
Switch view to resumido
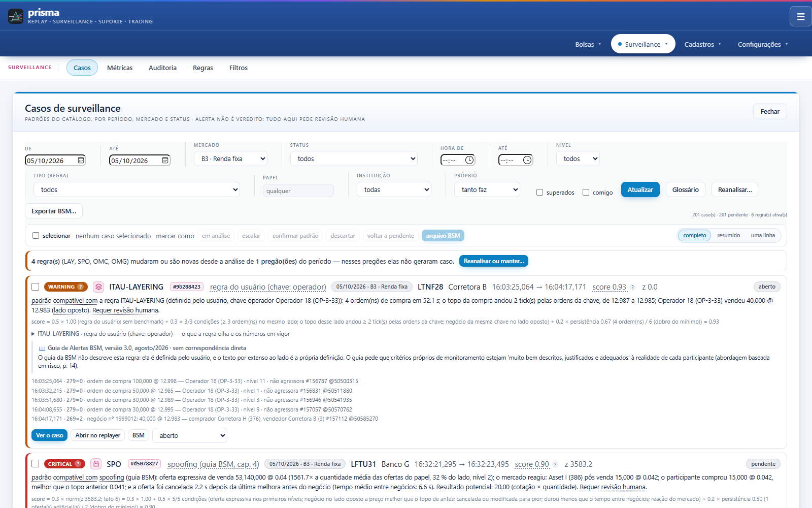click(728, 236)
